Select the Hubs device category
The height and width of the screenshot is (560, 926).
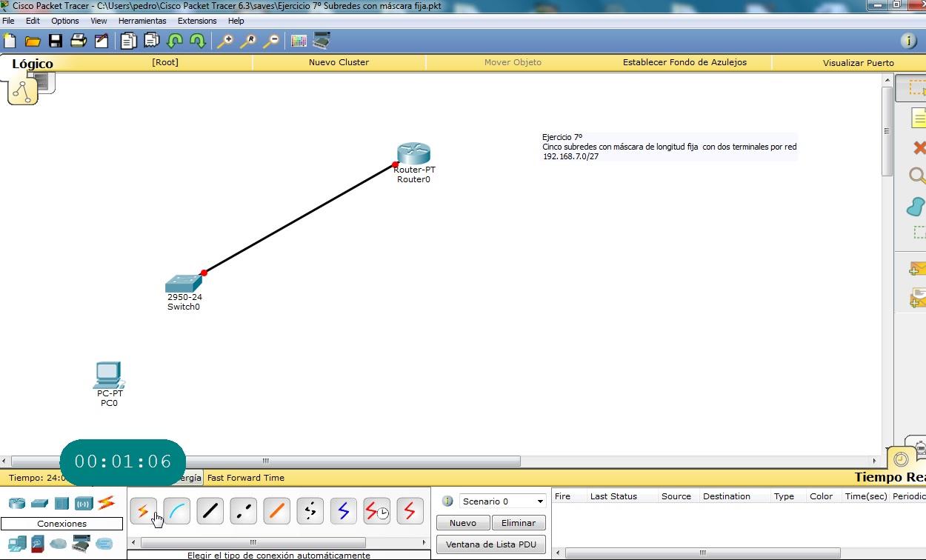coord(61,504)
